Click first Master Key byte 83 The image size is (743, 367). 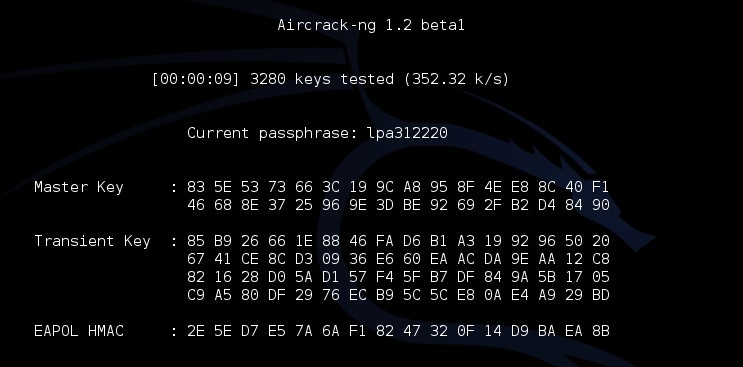pyautogui.click(x=196, y=187)
